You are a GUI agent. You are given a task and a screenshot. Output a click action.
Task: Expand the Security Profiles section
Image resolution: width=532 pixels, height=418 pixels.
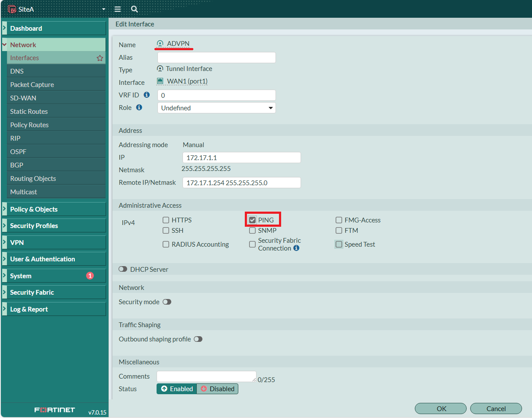click(x=54, y=225)
